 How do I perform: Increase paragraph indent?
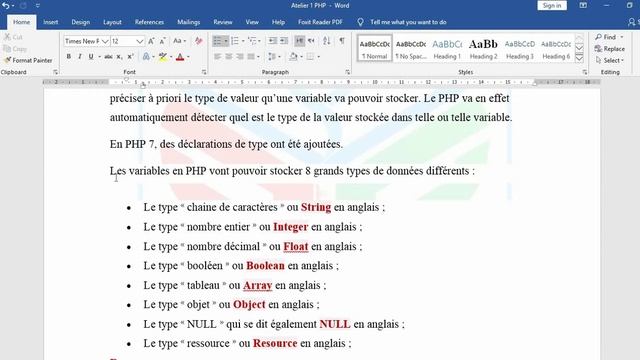pos(284,41)
